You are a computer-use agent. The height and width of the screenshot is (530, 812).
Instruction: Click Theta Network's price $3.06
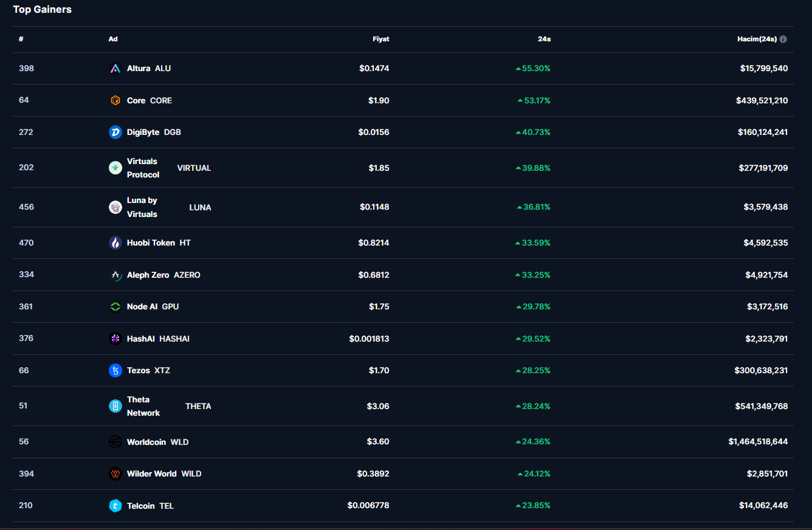[378, 406]
